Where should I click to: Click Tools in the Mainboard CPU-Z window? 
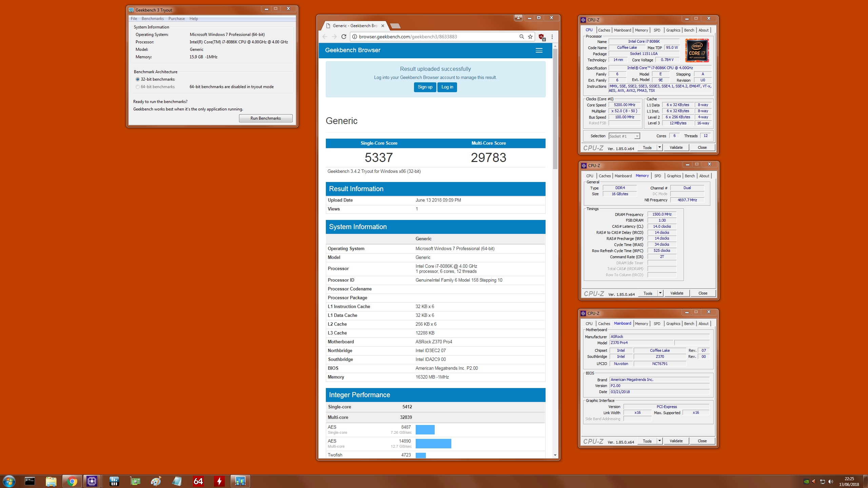647,441
